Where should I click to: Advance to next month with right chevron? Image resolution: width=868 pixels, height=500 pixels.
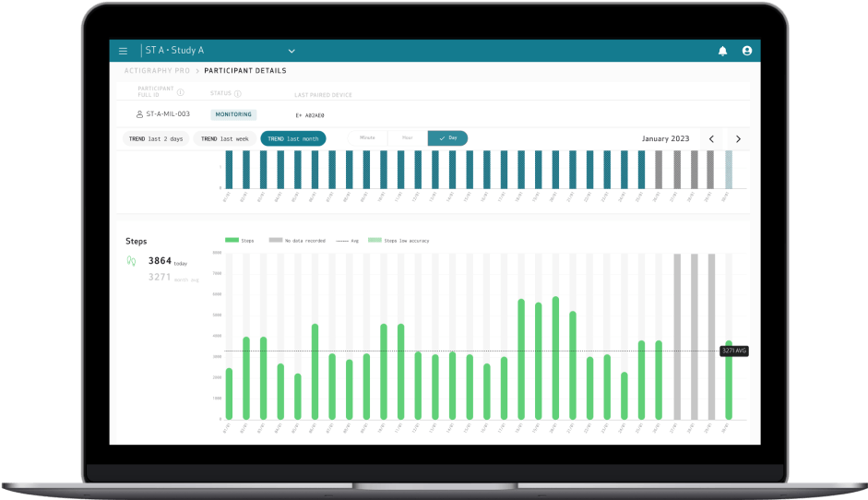tap(737, 138)
